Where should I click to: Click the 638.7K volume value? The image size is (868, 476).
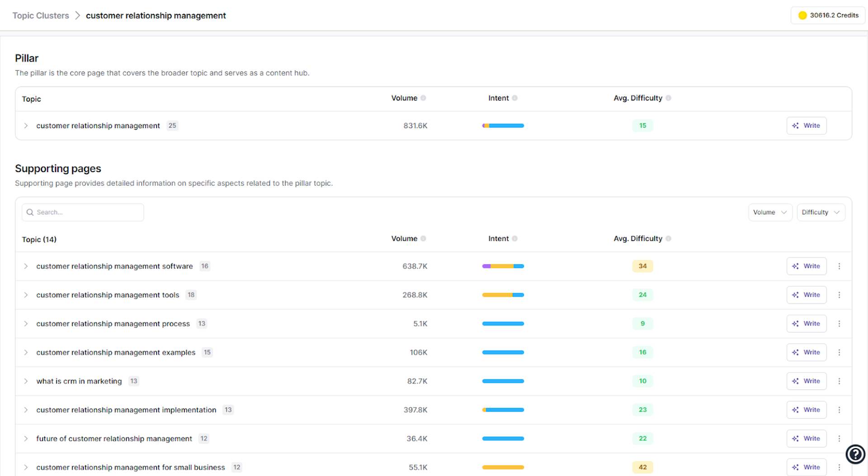(x=415, y=266)
